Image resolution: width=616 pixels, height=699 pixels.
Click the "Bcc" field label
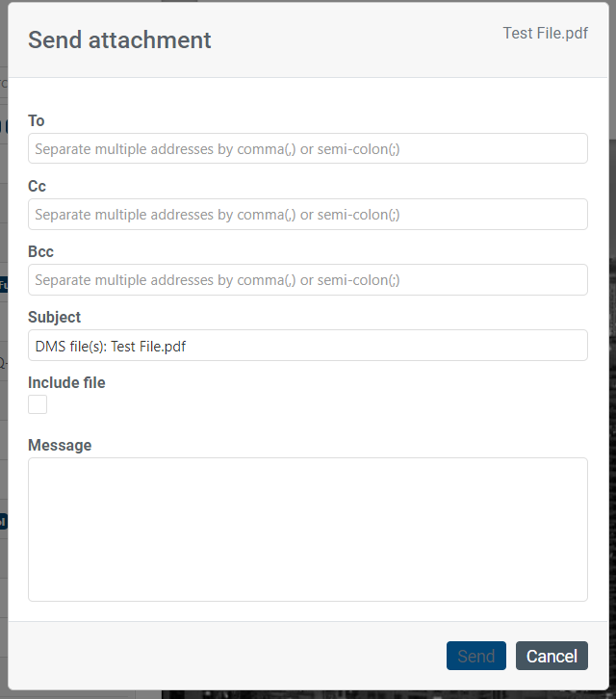pos(40,251)
